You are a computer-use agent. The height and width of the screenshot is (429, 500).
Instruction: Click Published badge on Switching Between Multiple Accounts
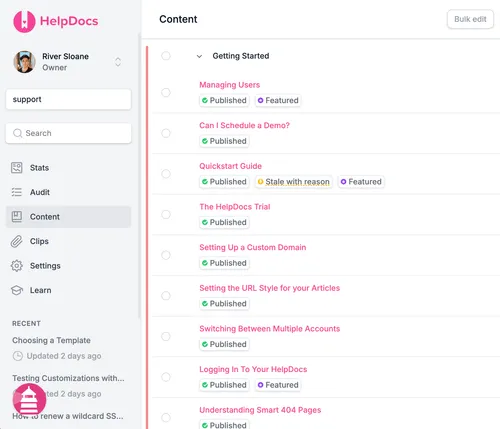coord(224,344)
